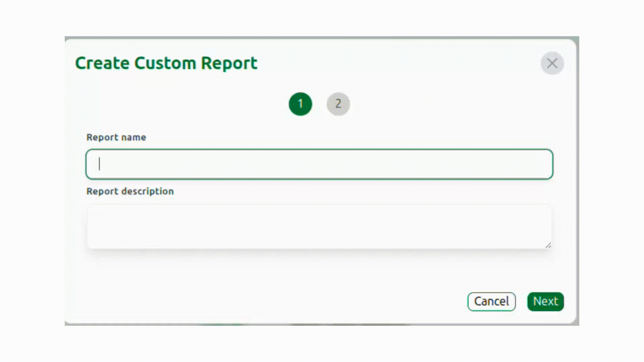
Task: Place cursor in the green-outlined name input
Action: click(x=319, y=164)
